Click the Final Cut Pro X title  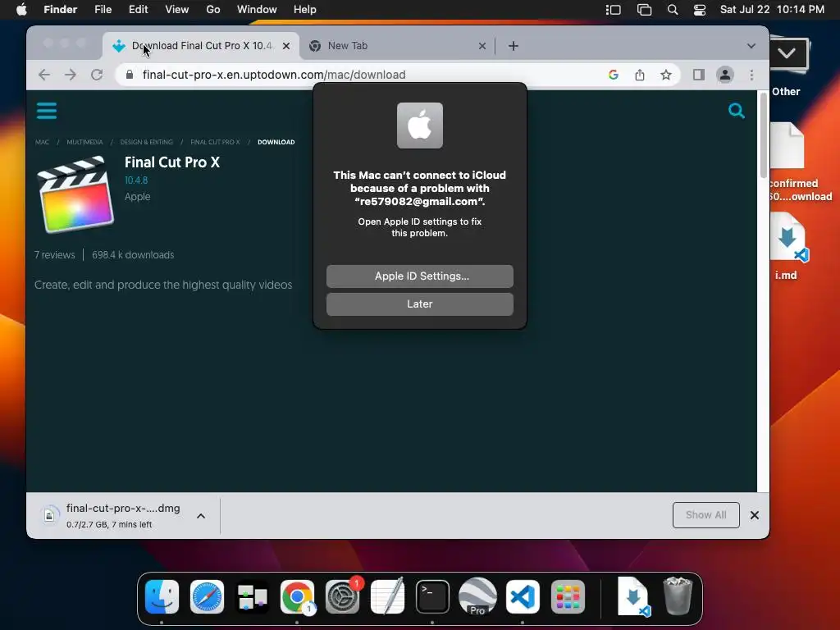click(172, 162)
